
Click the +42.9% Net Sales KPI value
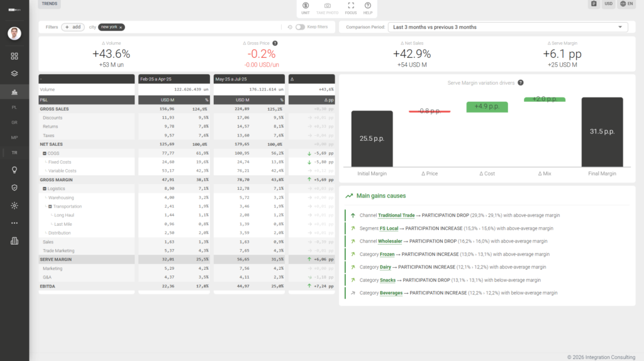click(412, 54)
